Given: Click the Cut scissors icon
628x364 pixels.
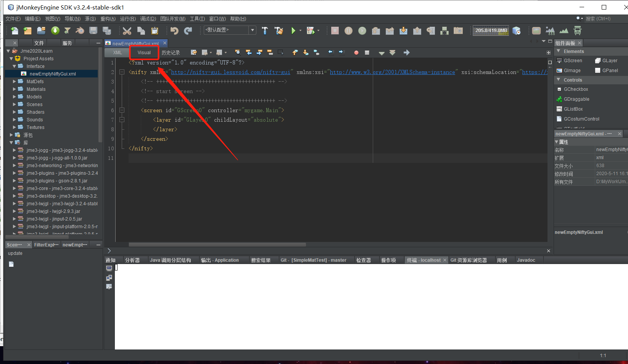Looking at the screenshot, I should 127,31.
